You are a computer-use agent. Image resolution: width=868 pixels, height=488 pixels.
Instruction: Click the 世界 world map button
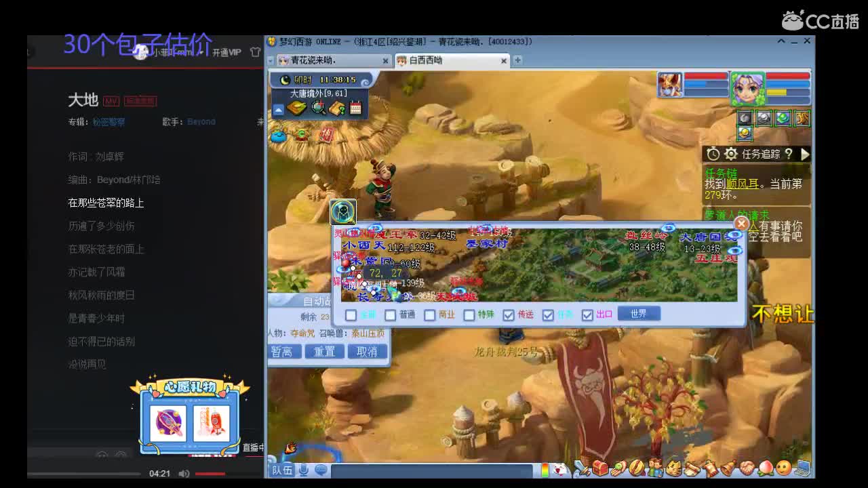(639, 314)
